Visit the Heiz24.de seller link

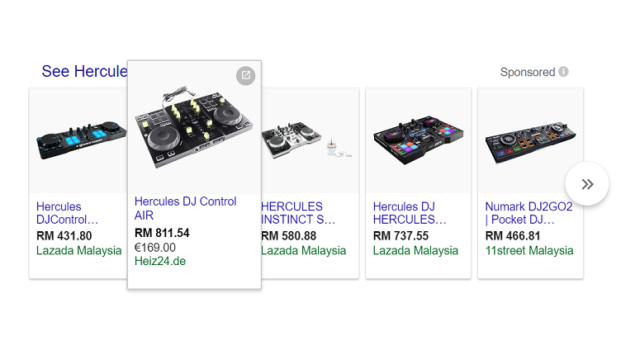pos(160,261)
